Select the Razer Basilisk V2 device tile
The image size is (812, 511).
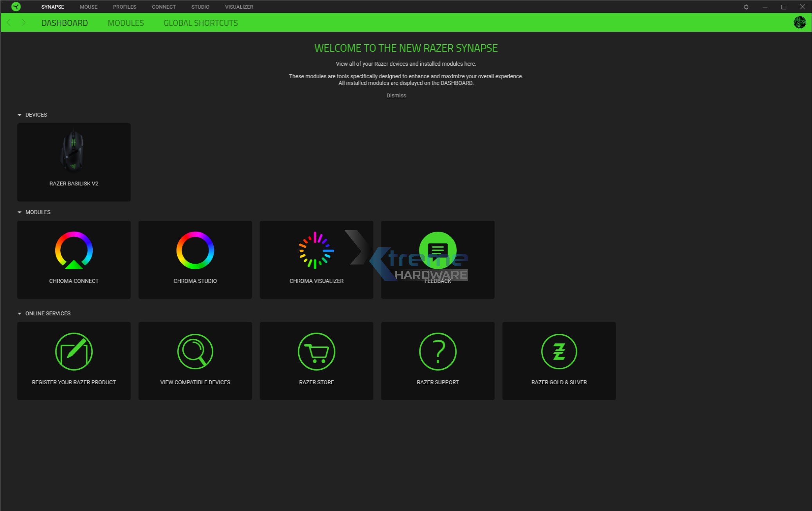74,162
